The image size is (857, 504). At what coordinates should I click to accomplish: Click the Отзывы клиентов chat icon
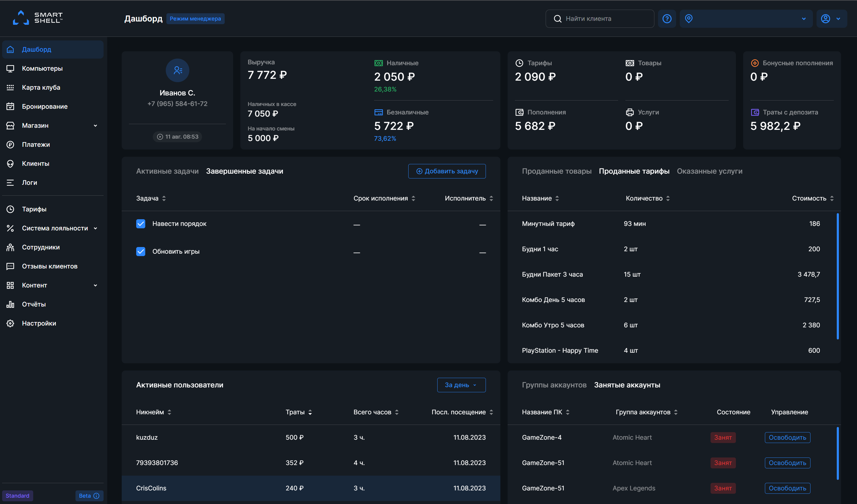click(x=10, y=266)
